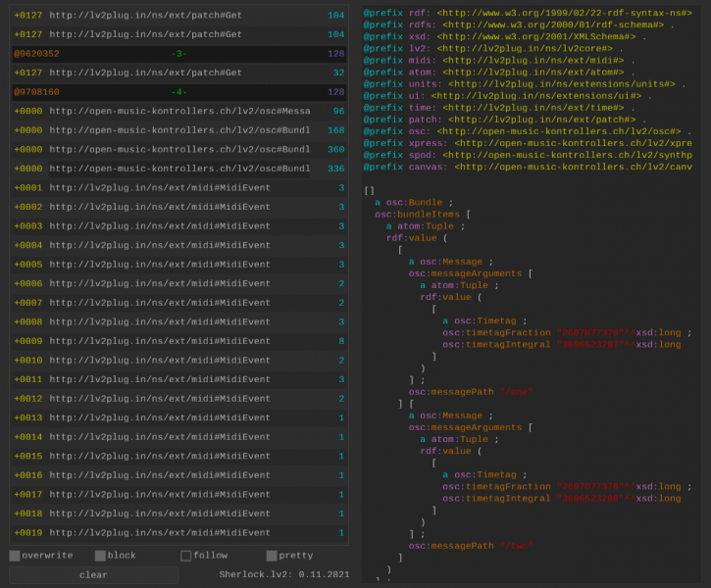711x588 pixels.
Task: Click the @prefix units: line
Action: (525, 84)
